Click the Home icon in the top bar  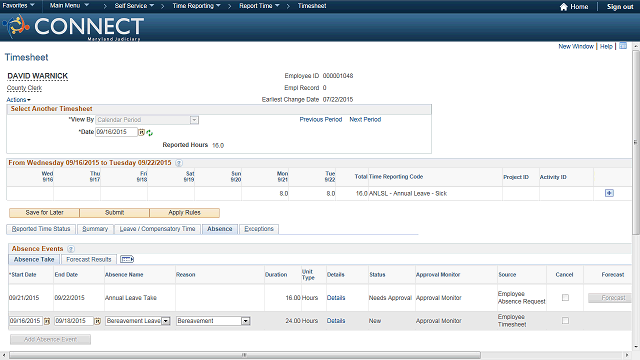pos(564,7)
